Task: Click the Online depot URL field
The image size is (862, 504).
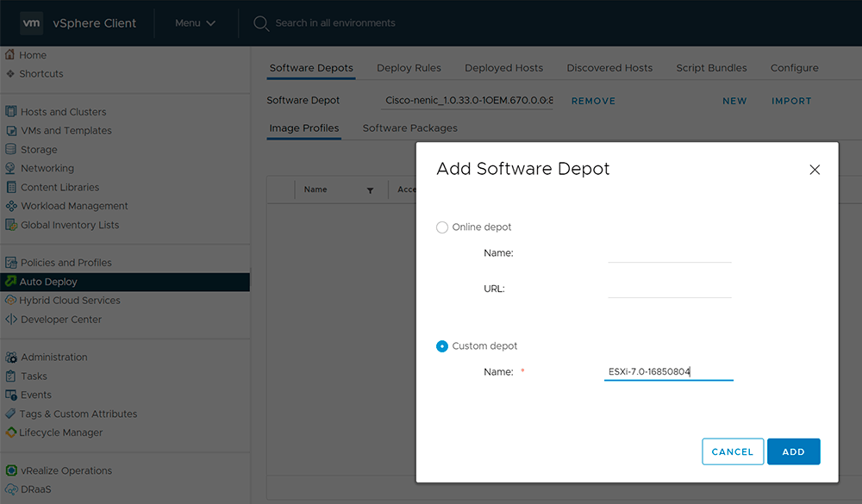Action: click(x=669, y=289)
